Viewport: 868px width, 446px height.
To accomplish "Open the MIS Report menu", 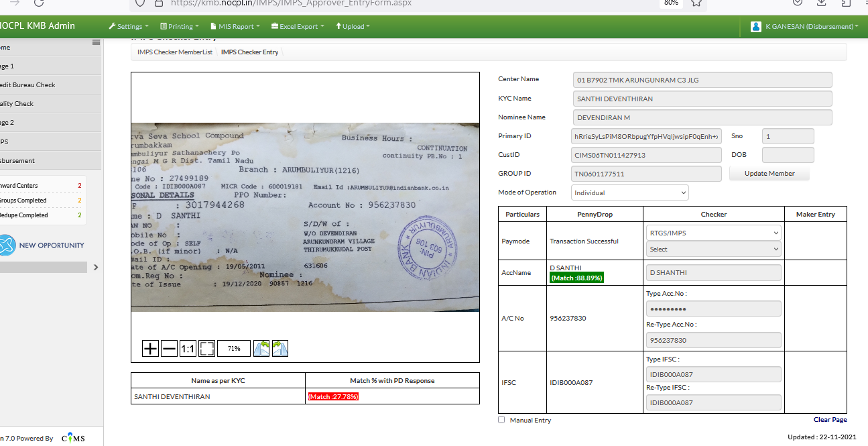I will tap(235, 27).
